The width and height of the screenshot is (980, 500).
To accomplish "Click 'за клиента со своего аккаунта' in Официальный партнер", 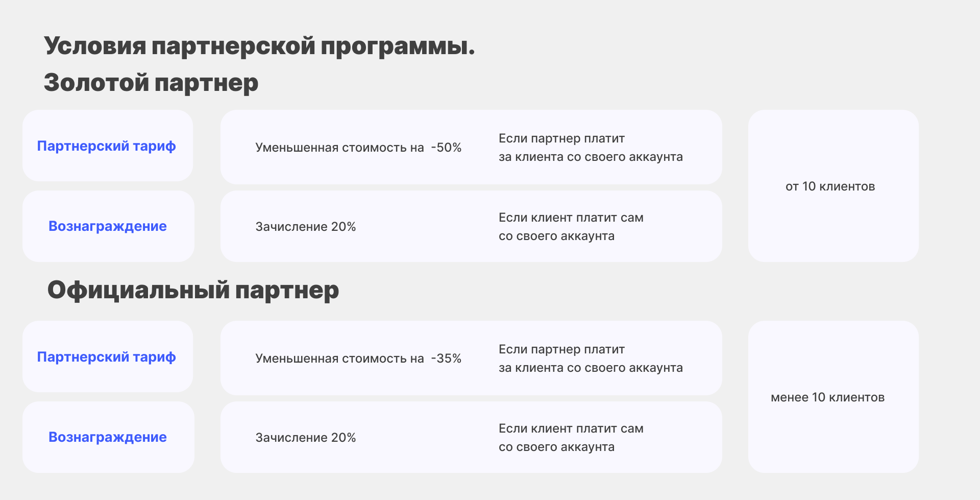I will pos(591,368).
